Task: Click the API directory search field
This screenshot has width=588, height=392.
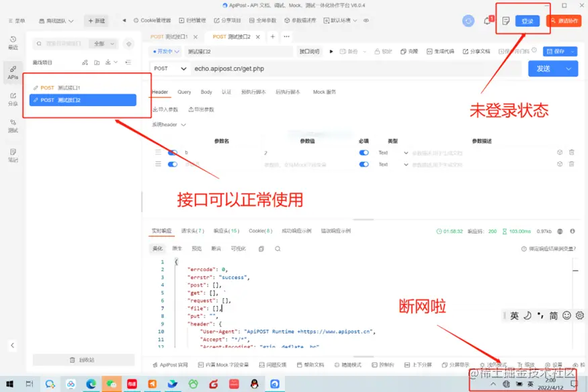Action: [x=62, y=44]
